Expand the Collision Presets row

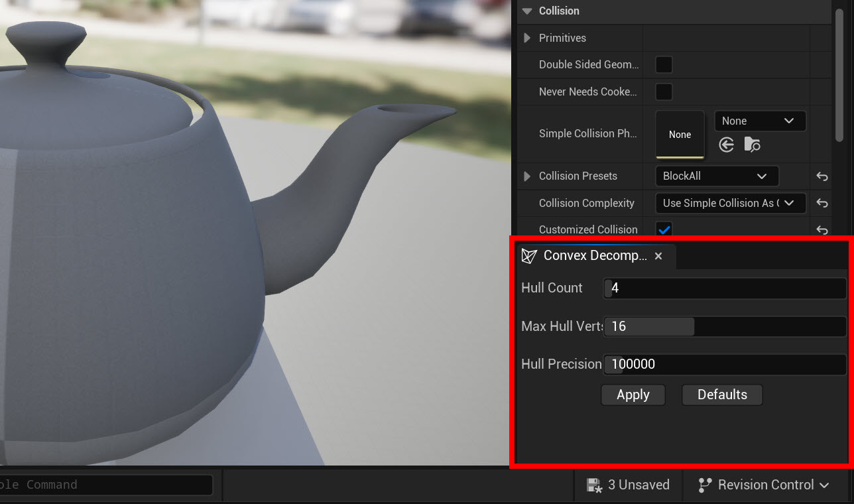(527, 176)
